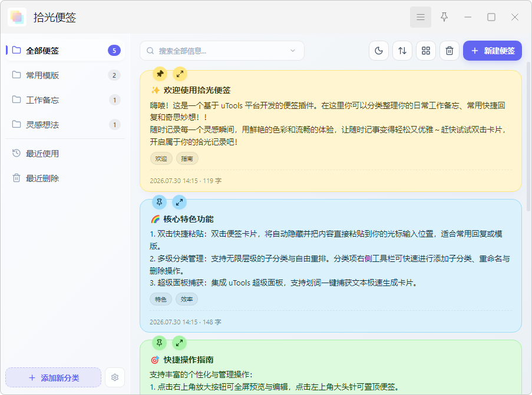Switch to grid view layout
Viewport: 532px width, 395px height.
pyautogui.click(x=426, y=51)
